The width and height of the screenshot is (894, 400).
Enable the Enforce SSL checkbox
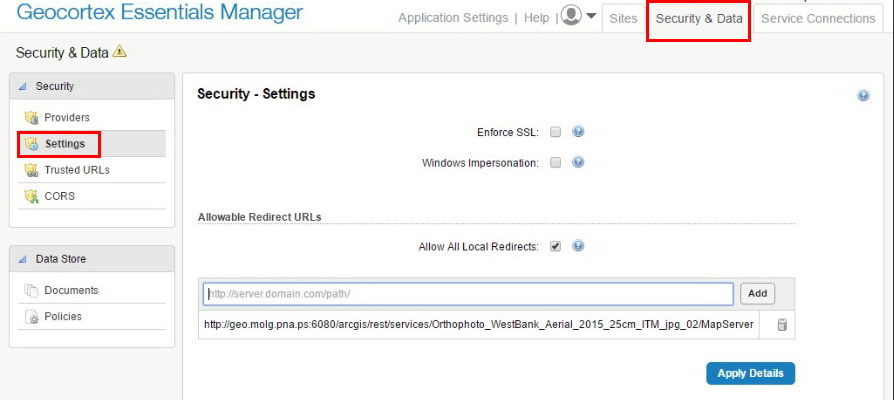point(555,132)
